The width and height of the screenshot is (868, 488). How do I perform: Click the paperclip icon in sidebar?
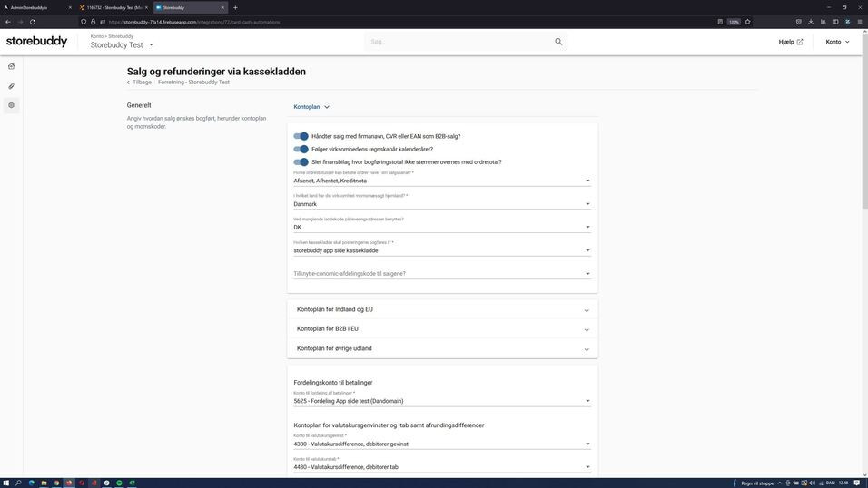coord(11,86)
